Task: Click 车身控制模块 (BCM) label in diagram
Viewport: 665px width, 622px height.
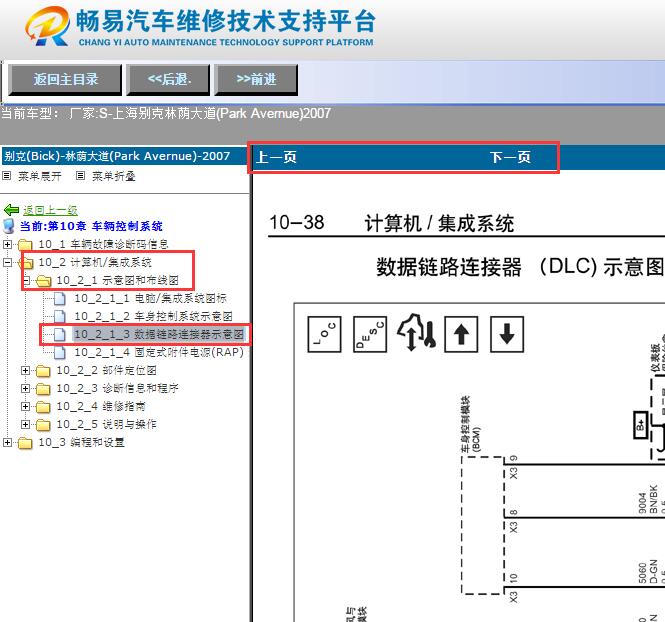Action: click(471, 424)
